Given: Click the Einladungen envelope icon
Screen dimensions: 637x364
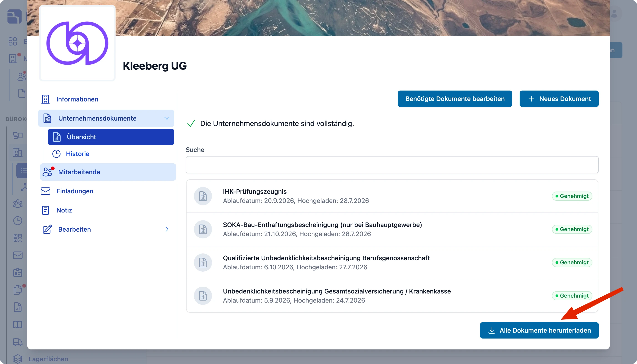Looking at the screenshot, I should coord(45,191).
